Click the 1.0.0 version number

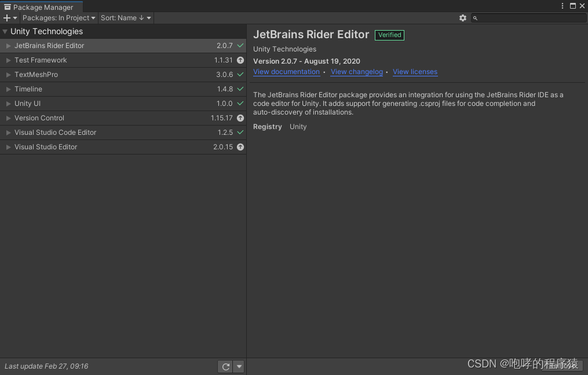coord(225,104)
